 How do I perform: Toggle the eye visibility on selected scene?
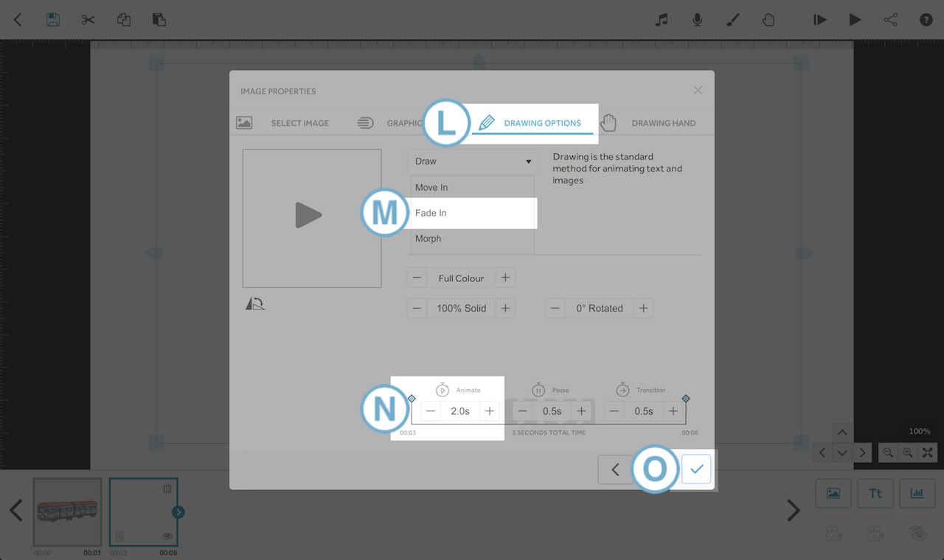167,536
